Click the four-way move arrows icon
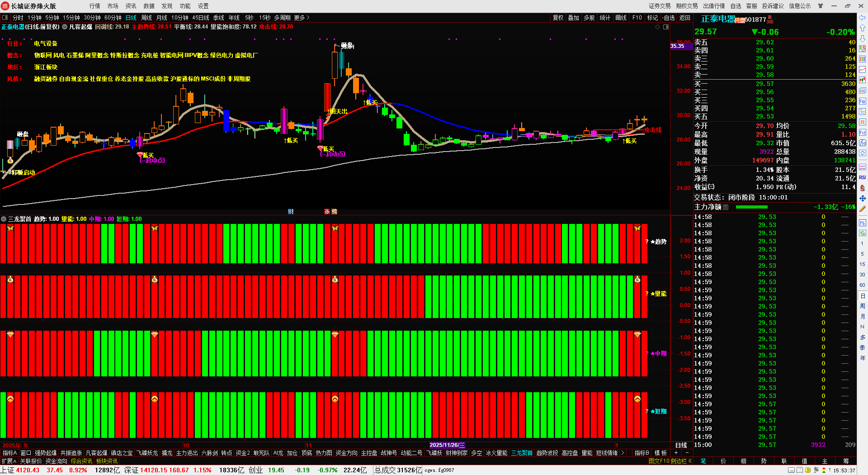Image resolution: width=868 pixels, height=475 pixels. (863, 198)
